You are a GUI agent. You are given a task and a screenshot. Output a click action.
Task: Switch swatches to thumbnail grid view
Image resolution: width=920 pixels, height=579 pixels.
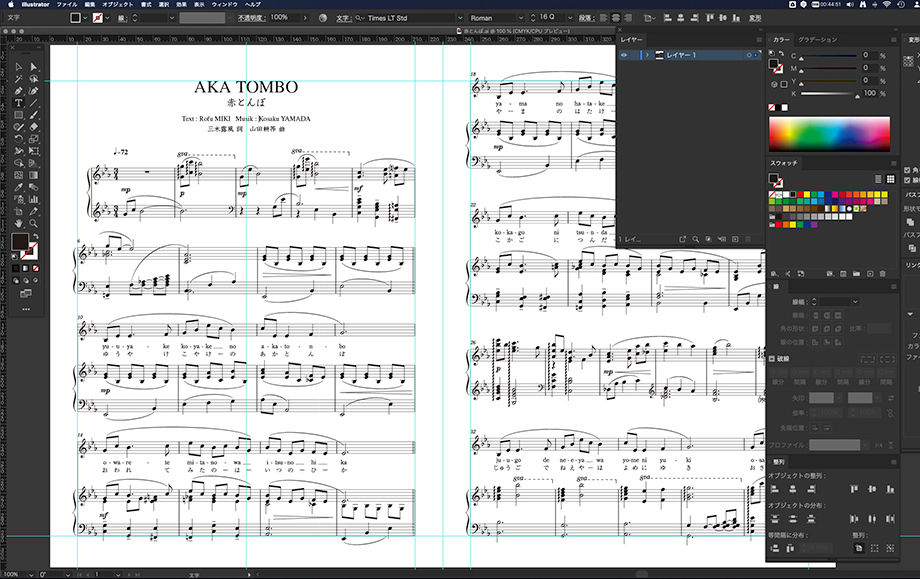click(x=890, y=179)
